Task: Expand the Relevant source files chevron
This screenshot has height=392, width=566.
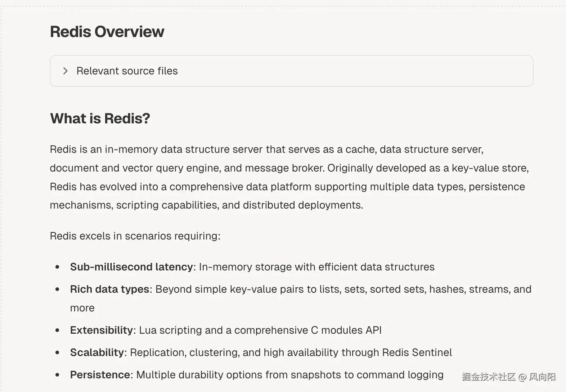Action: pyautogui.click(x=65, y=71)
